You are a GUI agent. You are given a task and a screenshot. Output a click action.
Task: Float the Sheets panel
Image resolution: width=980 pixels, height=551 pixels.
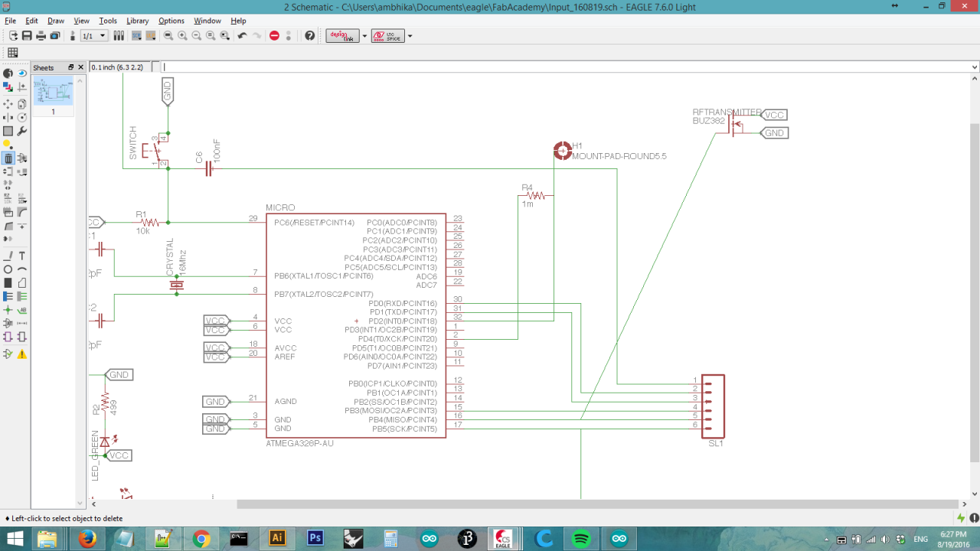[71, 67]
